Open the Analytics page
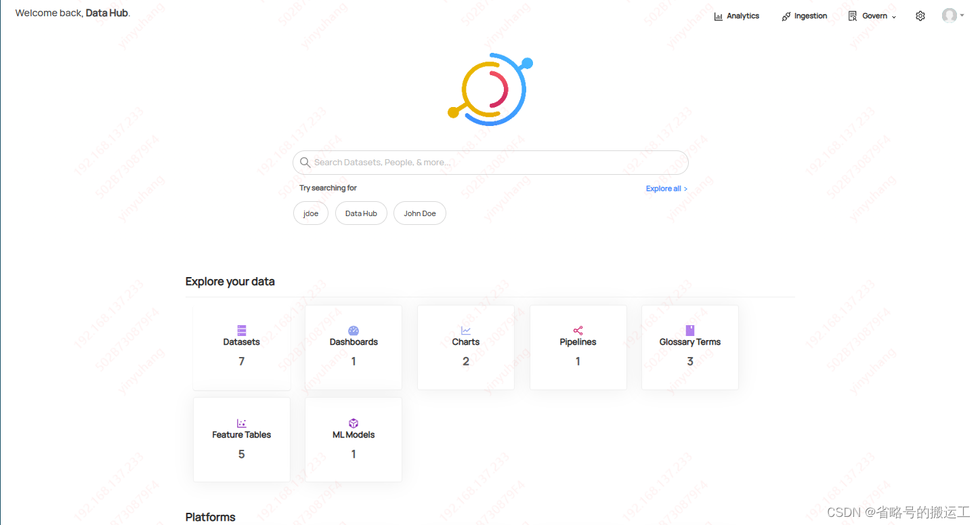The height and width of the screenshot is (525, 980). click(x=736, y=16)
